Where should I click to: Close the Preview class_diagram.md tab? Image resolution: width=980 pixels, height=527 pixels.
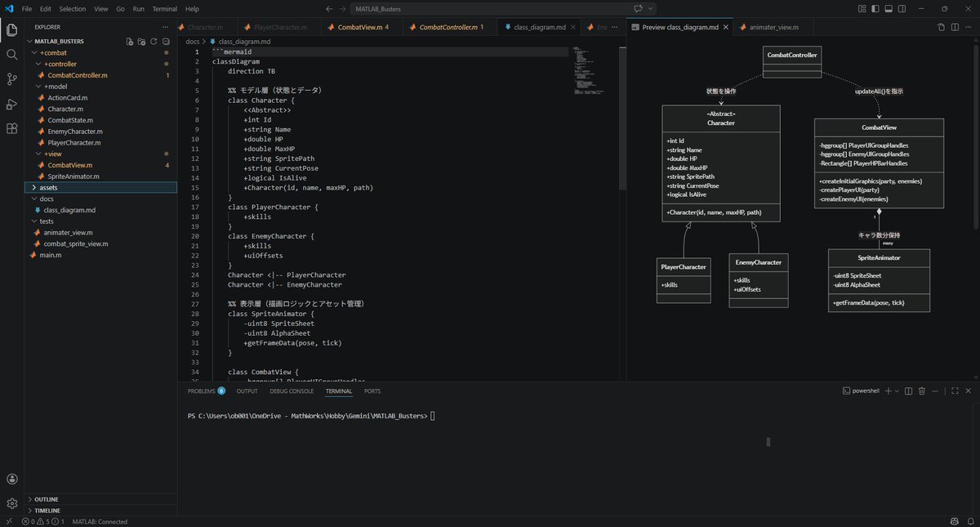coord(727,27)
